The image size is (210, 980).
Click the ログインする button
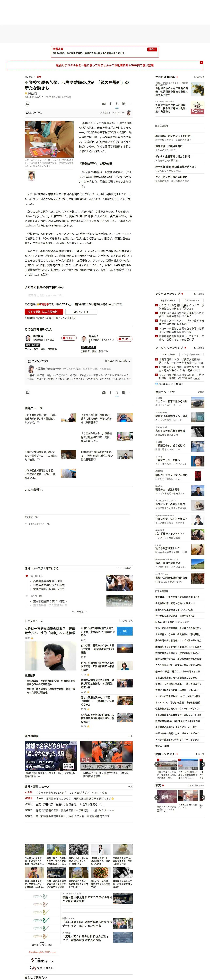(x=81, y=312)
